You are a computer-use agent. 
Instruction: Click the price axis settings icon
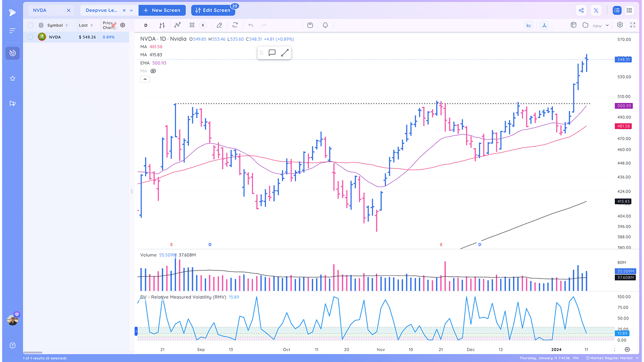point(627,349)
